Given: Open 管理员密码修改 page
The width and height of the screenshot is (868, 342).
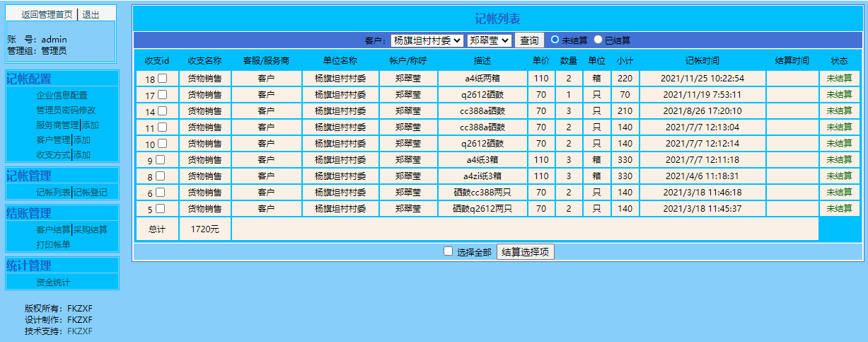Looking at the screenshot, I should click(66, 110).
